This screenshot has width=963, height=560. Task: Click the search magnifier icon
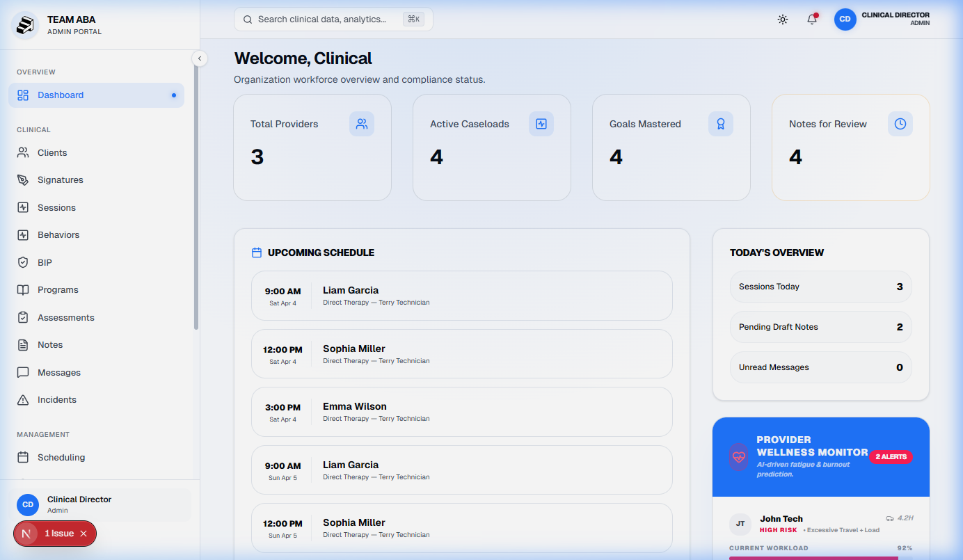248,19
